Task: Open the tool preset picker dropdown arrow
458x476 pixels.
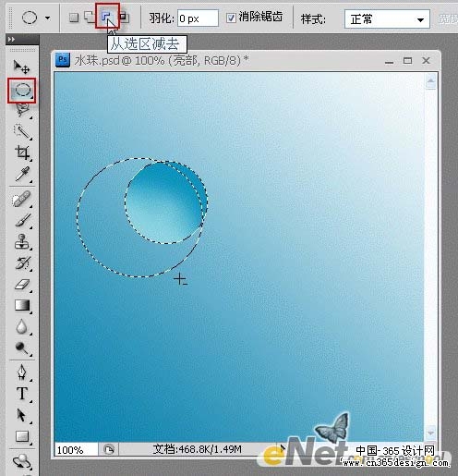Action: [47, 18]
